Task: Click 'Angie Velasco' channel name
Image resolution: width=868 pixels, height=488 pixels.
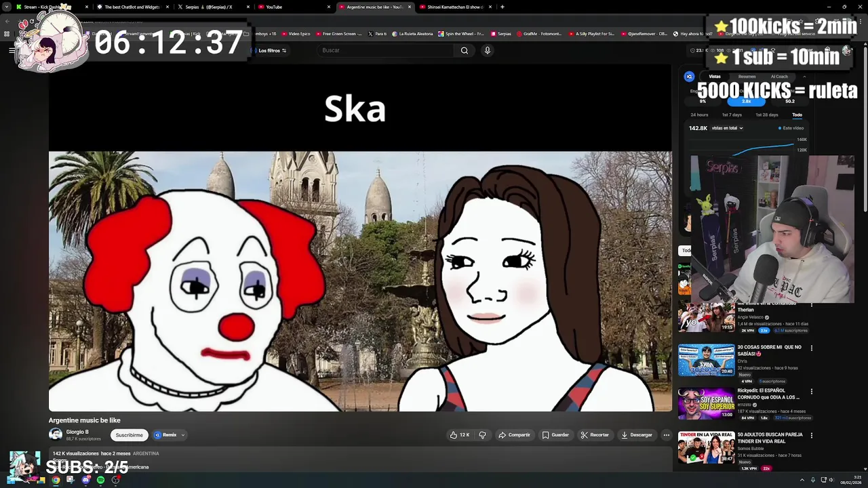Action: coord(751,317)
